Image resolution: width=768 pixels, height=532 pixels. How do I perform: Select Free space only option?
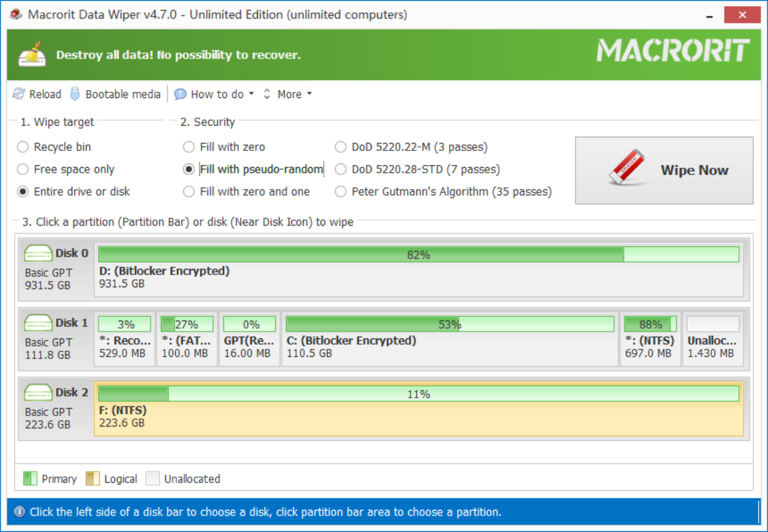tap(66, 169)
